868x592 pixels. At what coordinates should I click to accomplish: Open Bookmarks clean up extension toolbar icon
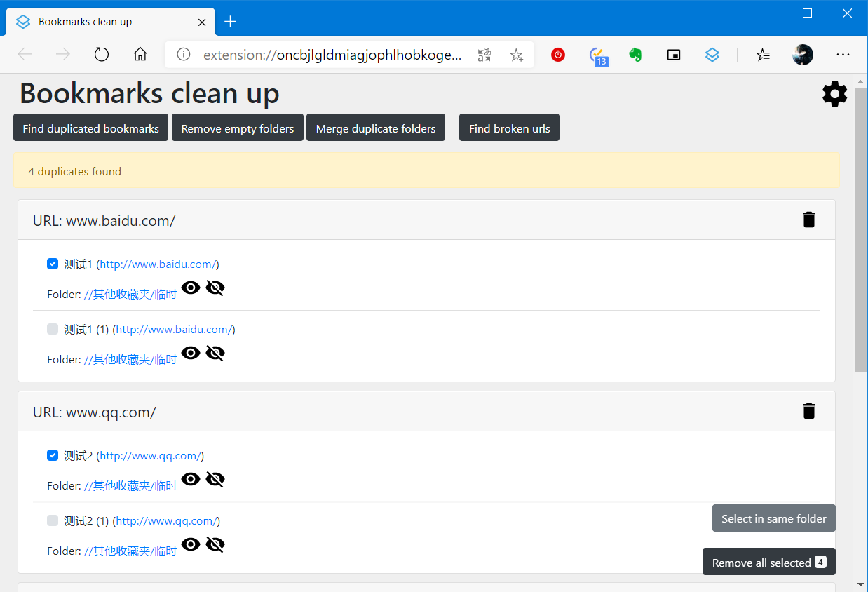pos(712,55)
